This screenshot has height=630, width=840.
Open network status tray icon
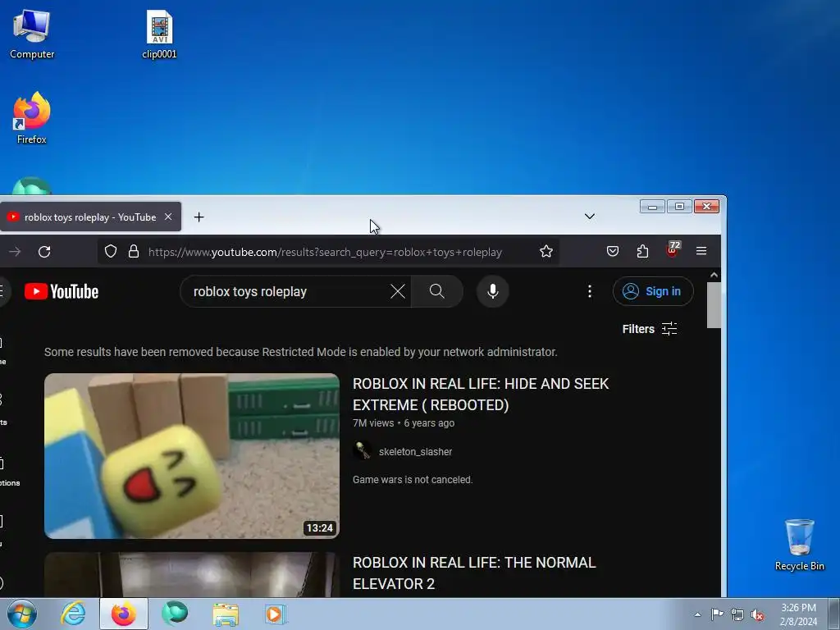click(x=737, y=614)
